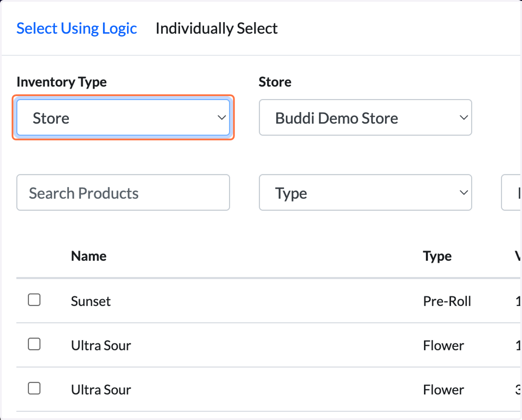Screen dimensions: 522x420
Task: Switch to Individually Select tab
Action: (217, 29)
